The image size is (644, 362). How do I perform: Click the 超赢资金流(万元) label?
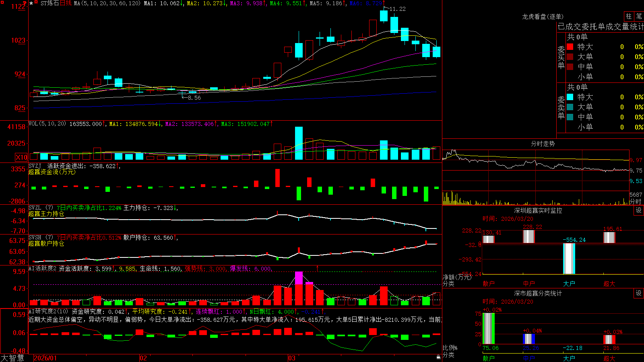pos(52,172)
